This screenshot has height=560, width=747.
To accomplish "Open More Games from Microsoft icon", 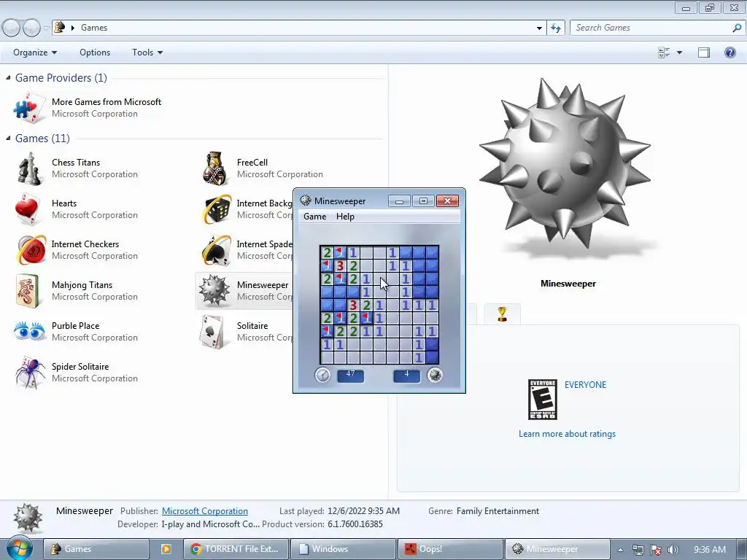I will 28,108.
